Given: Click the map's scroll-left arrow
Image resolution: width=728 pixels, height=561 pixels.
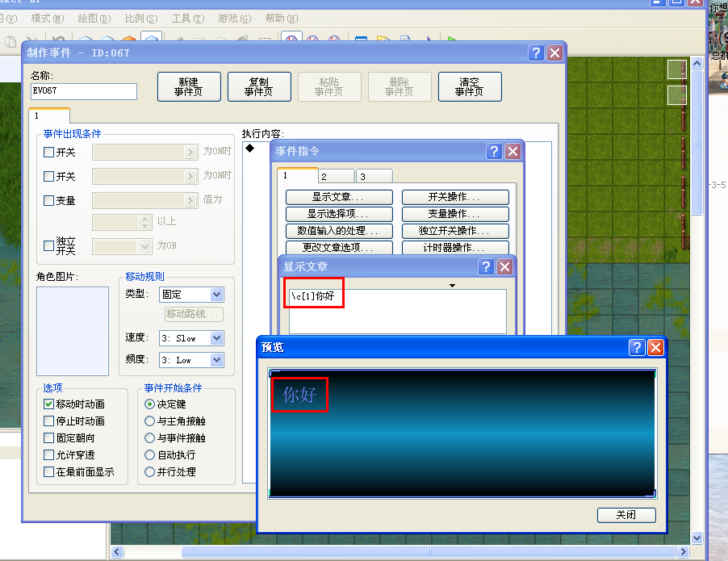Looking at the screenshot, I should click(117, 551).
